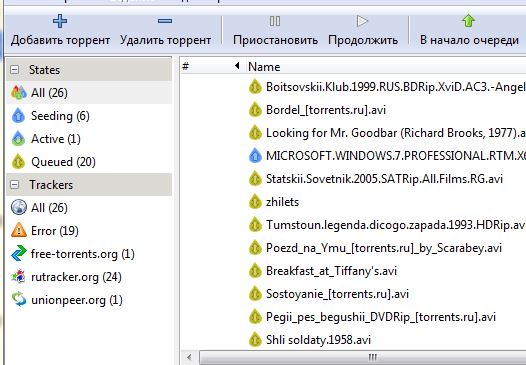This screenshot has height=365, width=526.
Task: Collapse the Trackers section
Action: [15, 185]
